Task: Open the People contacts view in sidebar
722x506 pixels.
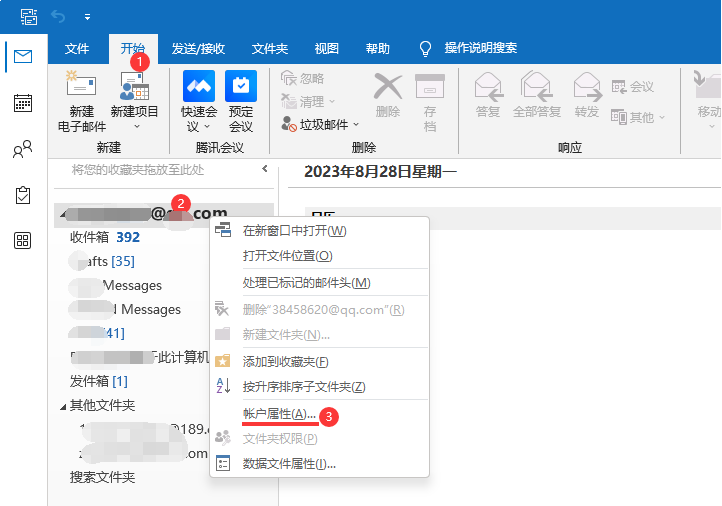Action: (22, 149)
